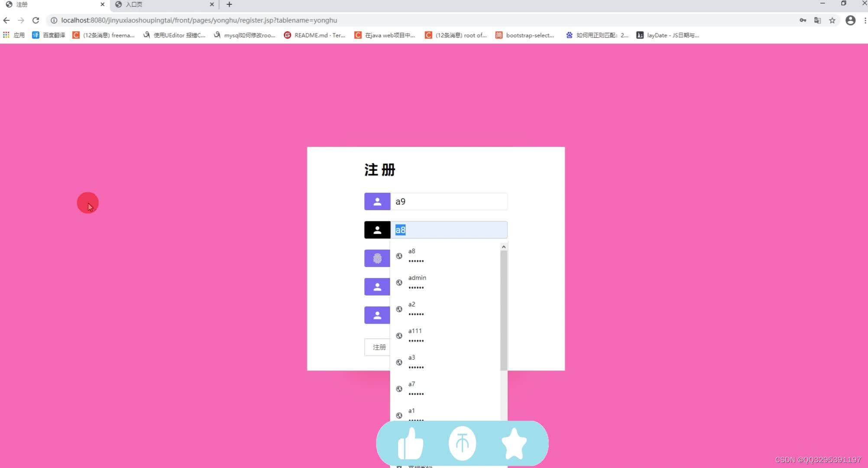Open the site information icon in address bar
Screen dimensions: 868x468
[x=54, y=20]
